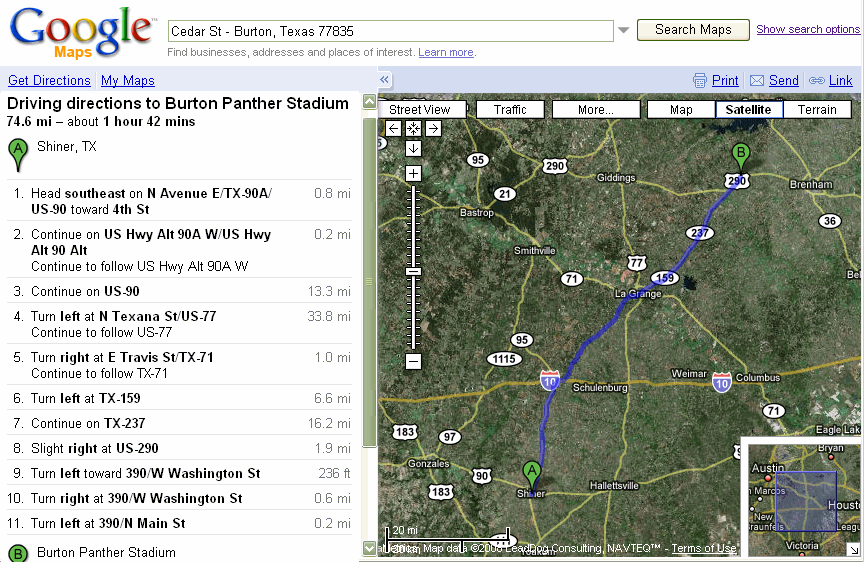The width and height of the screenshot is (864, 562).
Task: Collapse the directions panel with double chevron
Action: (384, 80)
